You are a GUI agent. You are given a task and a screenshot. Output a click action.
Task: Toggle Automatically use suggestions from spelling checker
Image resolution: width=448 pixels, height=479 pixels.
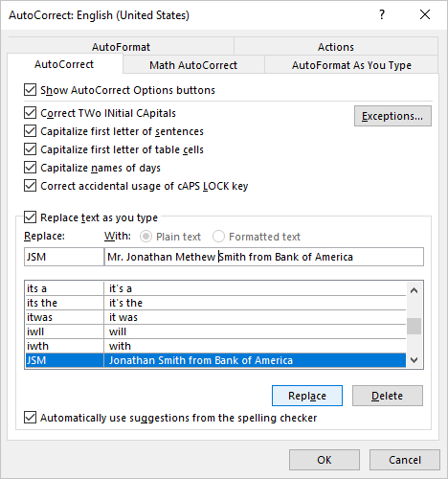pyautogui.click(x=30, y=418)
